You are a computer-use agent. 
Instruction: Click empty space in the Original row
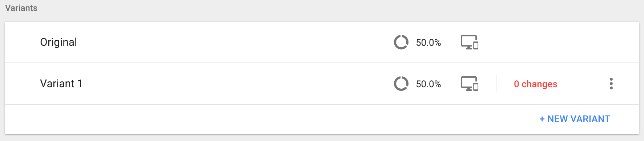[x=233, y=42]
